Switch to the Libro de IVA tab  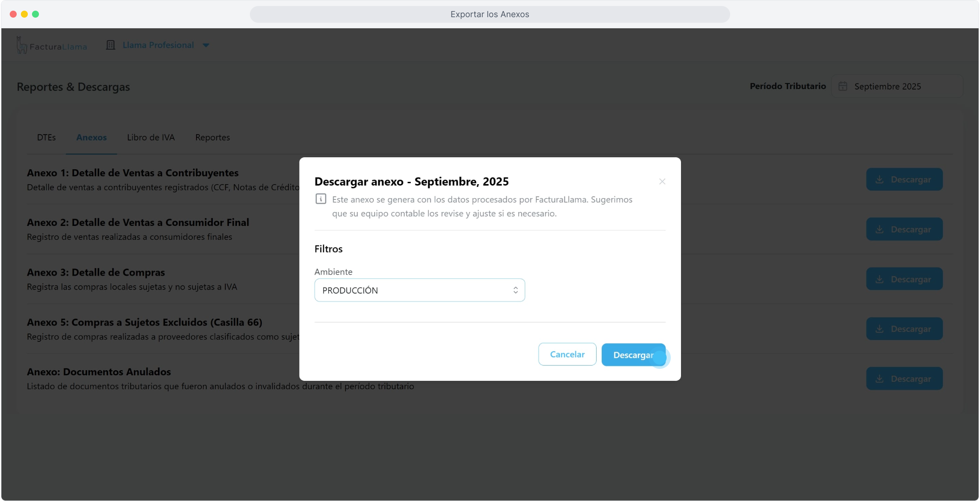coord(151,137)
